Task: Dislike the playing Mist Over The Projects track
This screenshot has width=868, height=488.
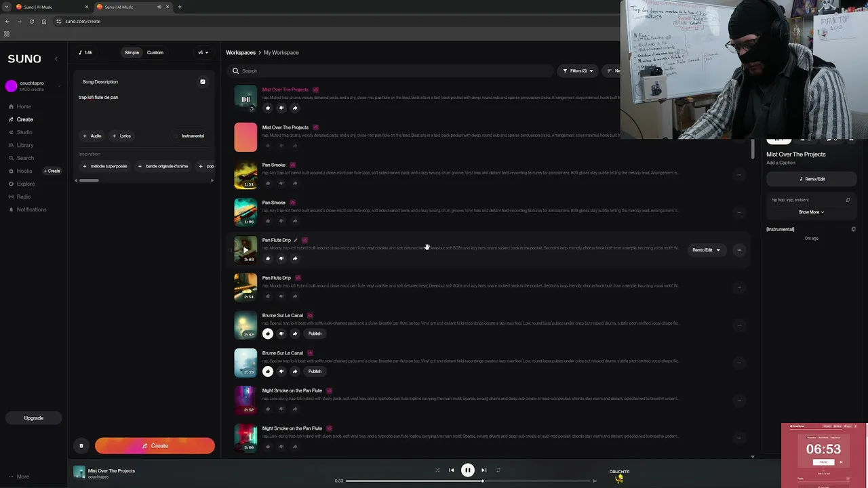Action: [x=281, y=108]
